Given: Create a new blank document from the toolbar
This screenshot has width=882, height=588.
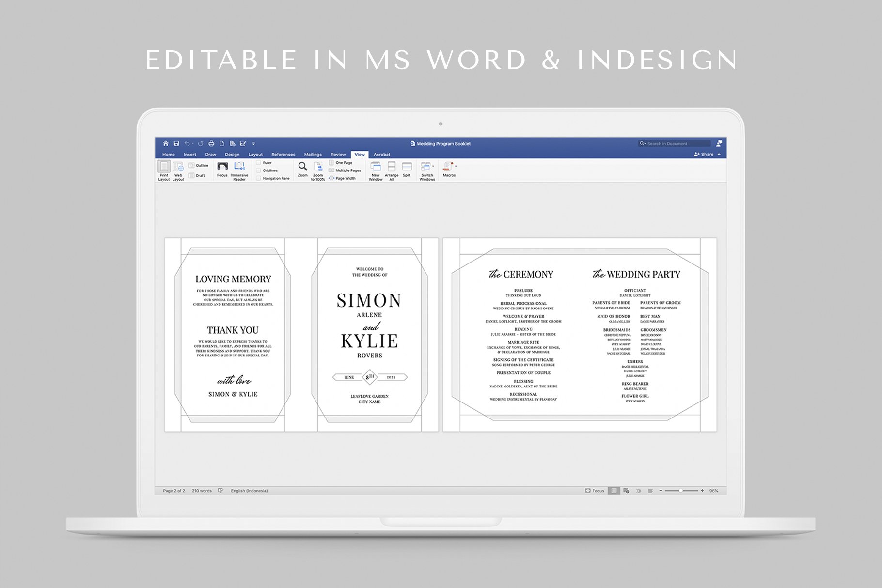Looking at the screenshot, I should pyautogui.click(x=222, y=143).
